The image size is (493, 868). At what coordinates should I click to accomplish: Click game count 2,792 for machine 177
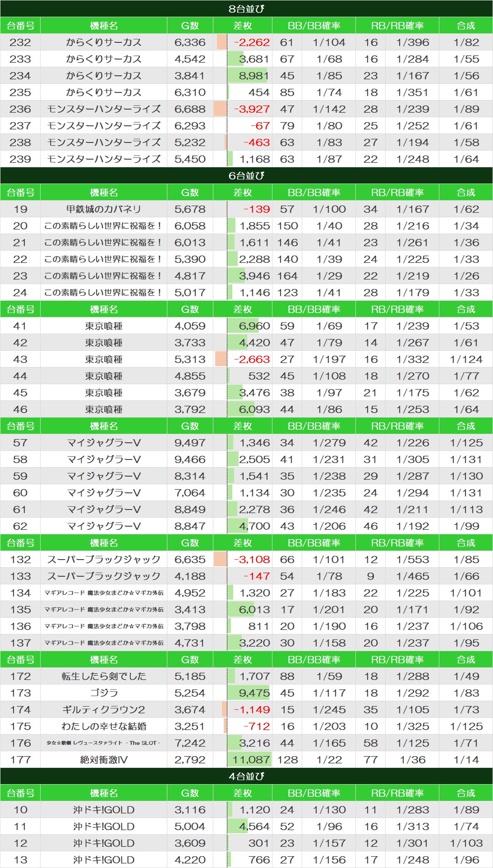[x=190, y=760]
